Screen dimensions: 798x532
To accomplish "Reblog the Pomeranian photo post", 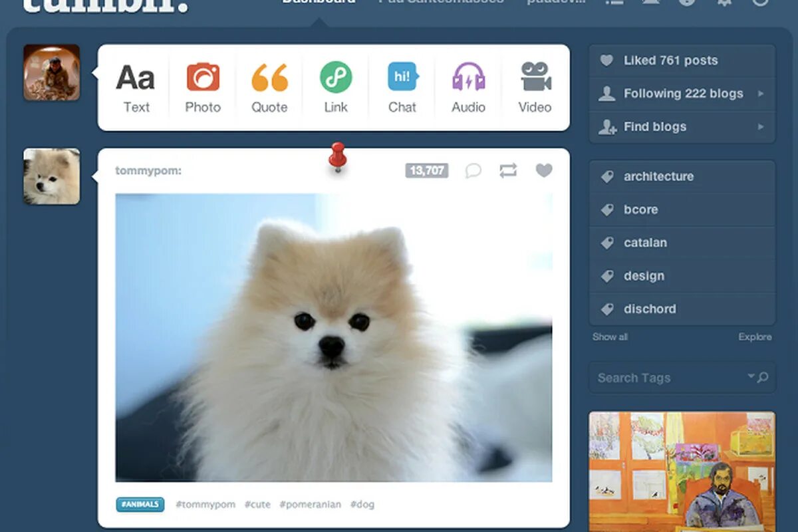I will 508,171.
